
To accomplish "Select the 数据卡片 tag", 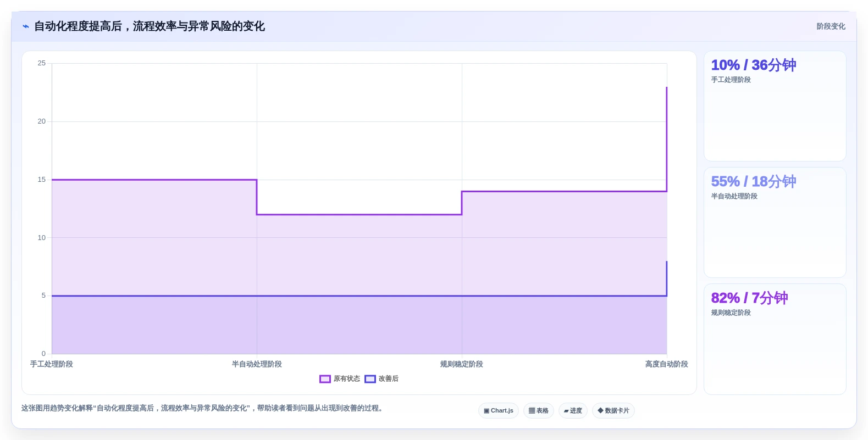I will click(x=613, y=411).
